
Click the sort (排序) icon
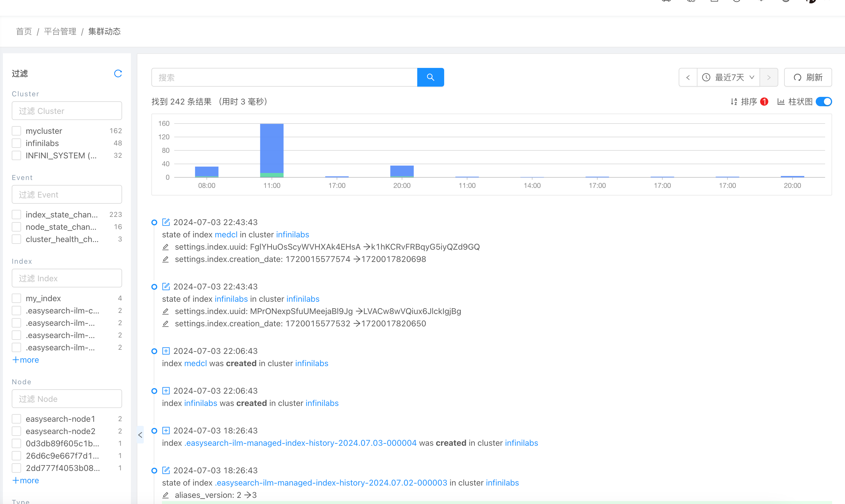733,102
